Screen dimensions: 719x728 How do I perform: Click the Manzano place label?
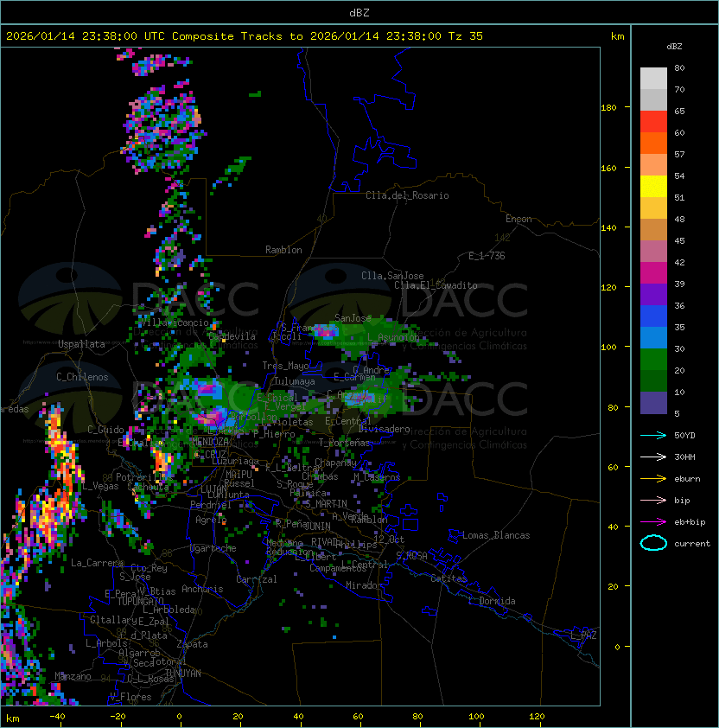pyautogui.click(x=73, y=676)
